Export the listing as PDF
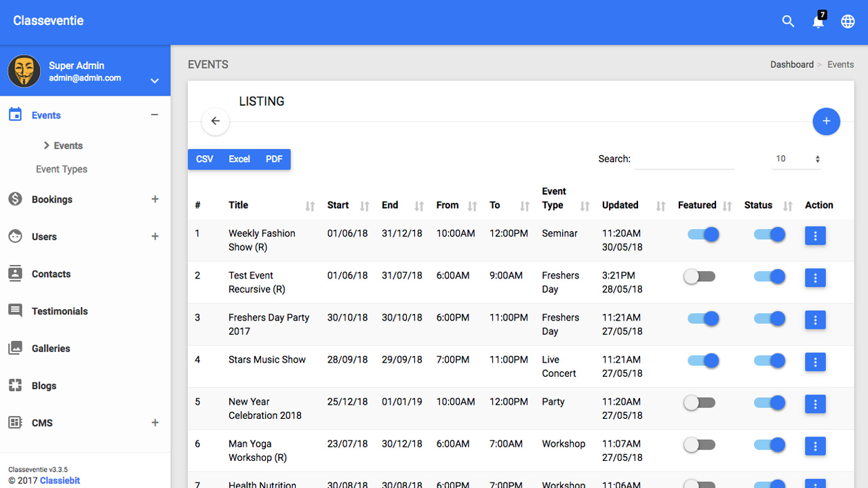The height and width of the screenshot is (488, 868). tap(274, 159)
